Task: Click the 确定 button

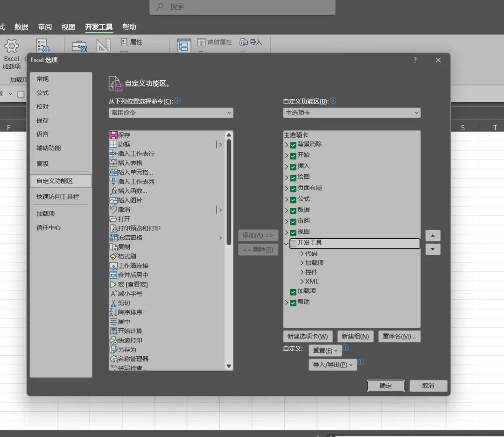Action: pos(386,386)
